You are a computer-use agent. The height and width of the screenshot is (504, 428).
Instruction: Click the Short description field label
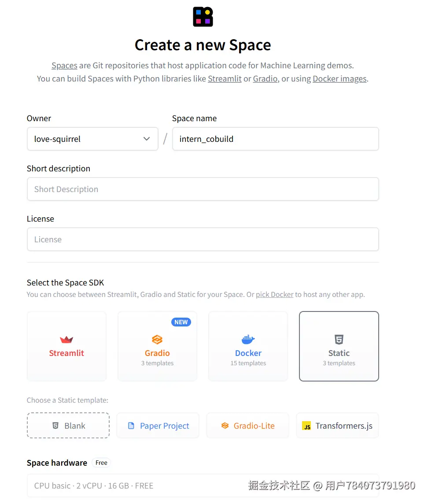click(x=59, y=168)
